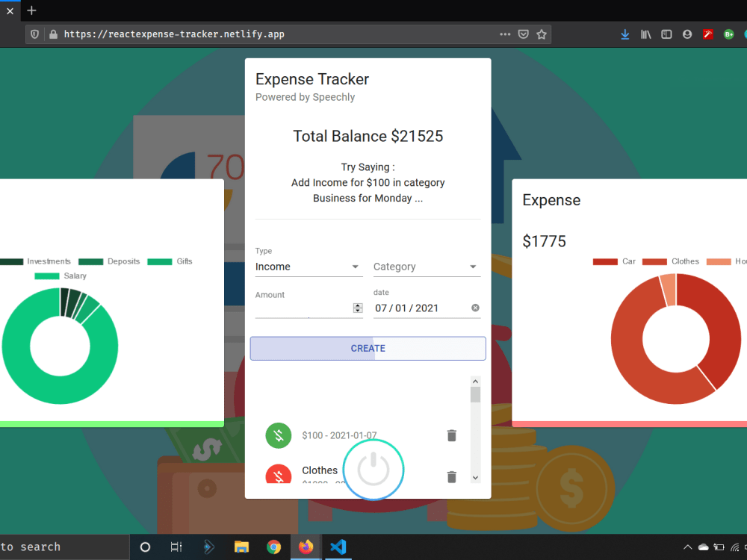Viewport: 747px width, 560px height.
Task: Click the Powered by Speechly subtitle
Action: pos(305,97)
